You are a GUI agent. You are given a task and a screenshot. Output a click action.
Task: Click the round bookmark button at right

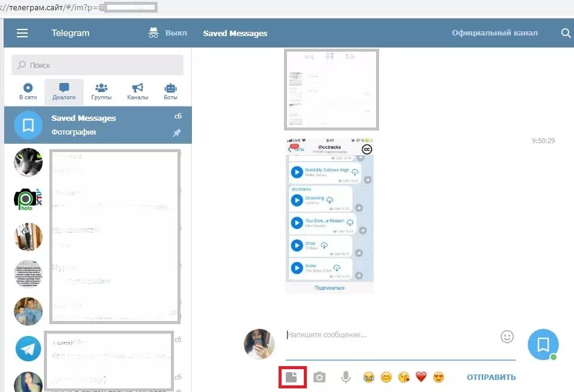(543, 345)
